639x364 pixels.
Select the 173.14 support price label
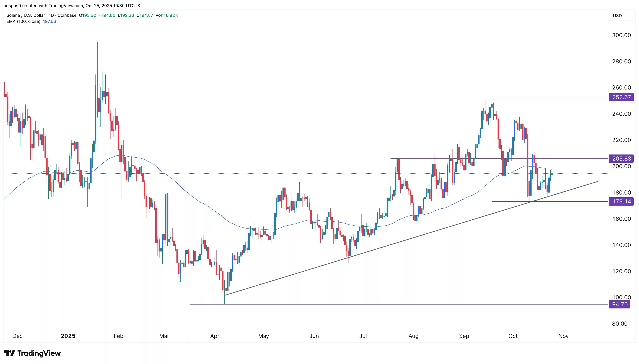(x=621, y=201)
